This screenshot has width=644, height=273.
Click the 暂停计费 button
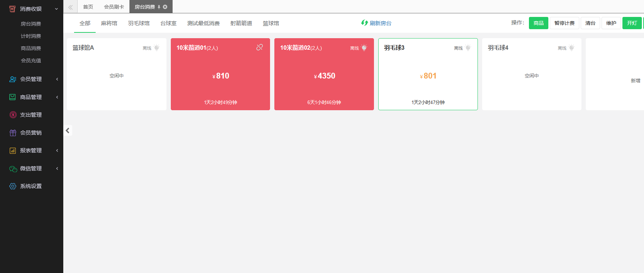564,23
